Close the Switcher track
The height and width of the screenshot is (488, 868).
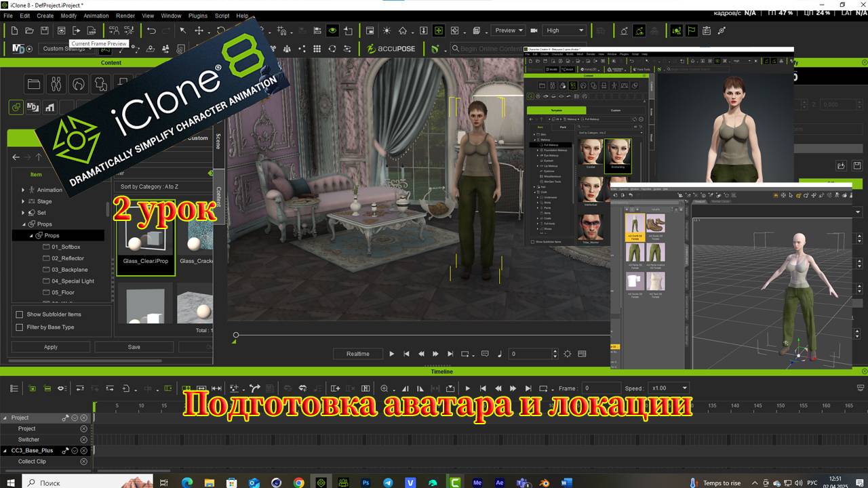tap(84, 440)
